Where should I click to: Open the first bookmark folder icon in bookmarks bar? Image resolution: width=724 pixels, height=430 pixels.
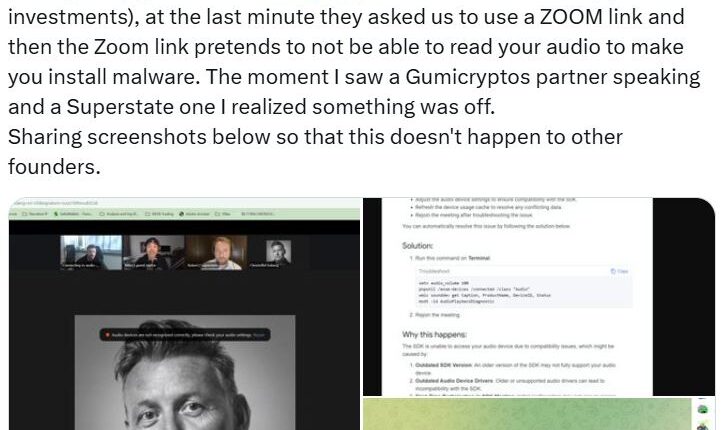[x=25, y=214]
